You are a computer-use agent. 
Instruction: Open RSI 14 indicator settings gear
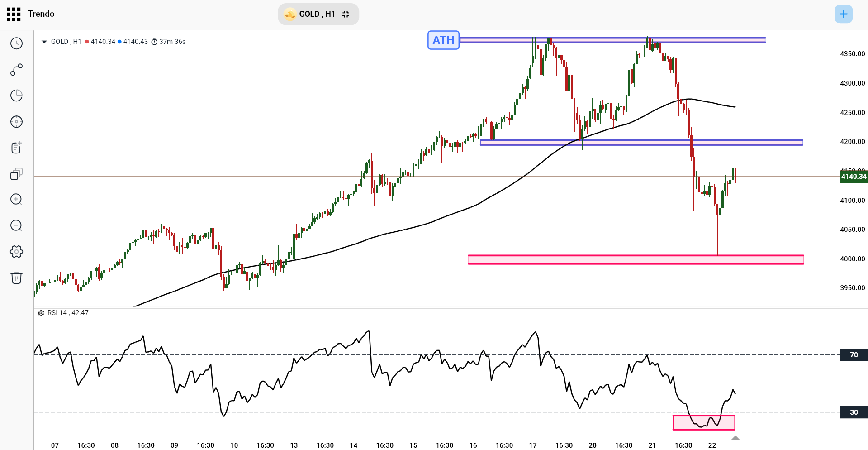click(41, 313)
